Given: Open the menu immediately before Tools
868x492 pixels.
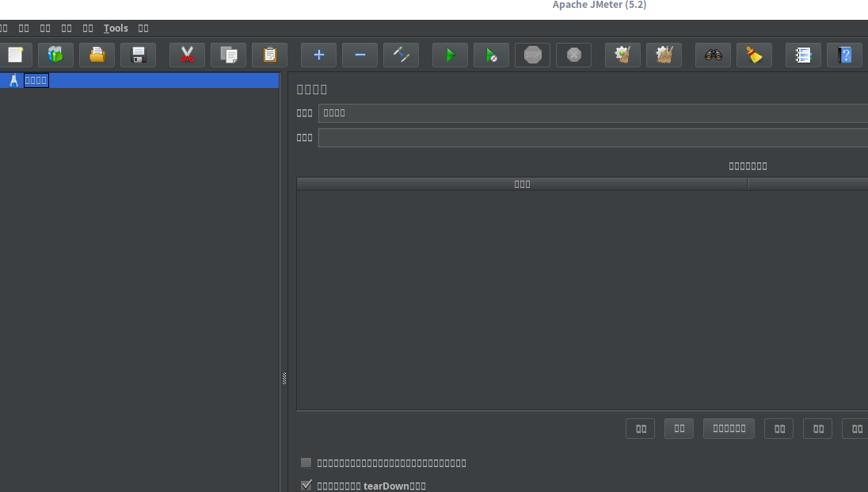Looking at the screenshot, I should coord(88,29).
